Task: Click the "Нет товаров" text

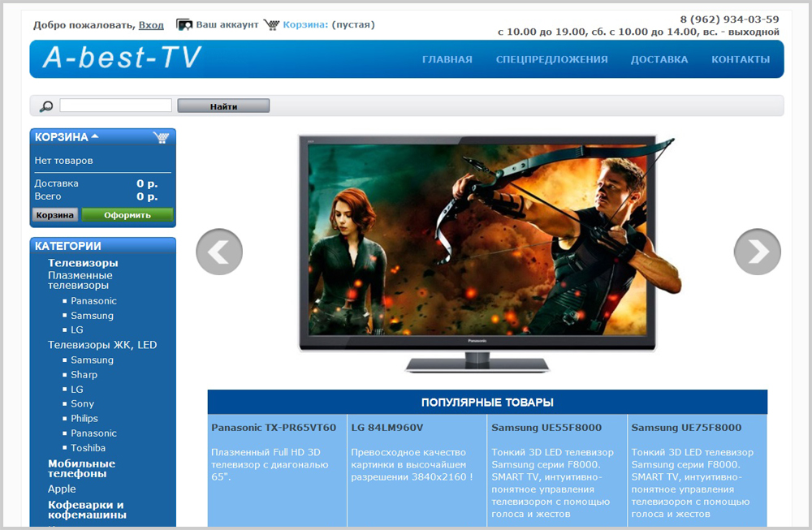Action: click(x=63, y=161)
